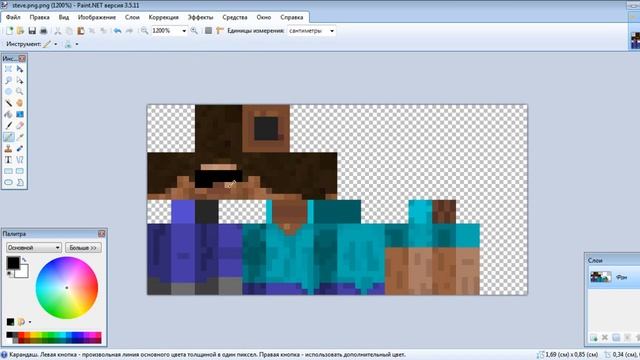The image size is (640, 360).
Task: Select the Text tool
Action: [x=8, y=160]
